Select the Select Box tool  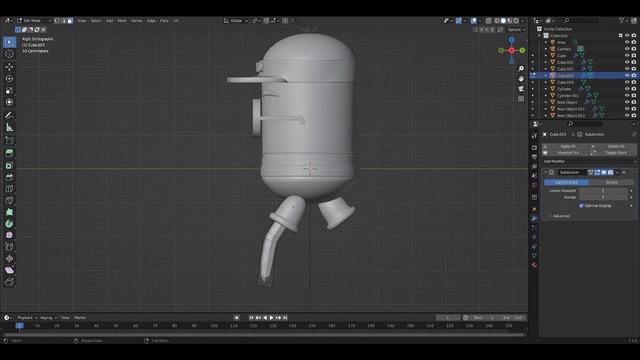(9, 42)
